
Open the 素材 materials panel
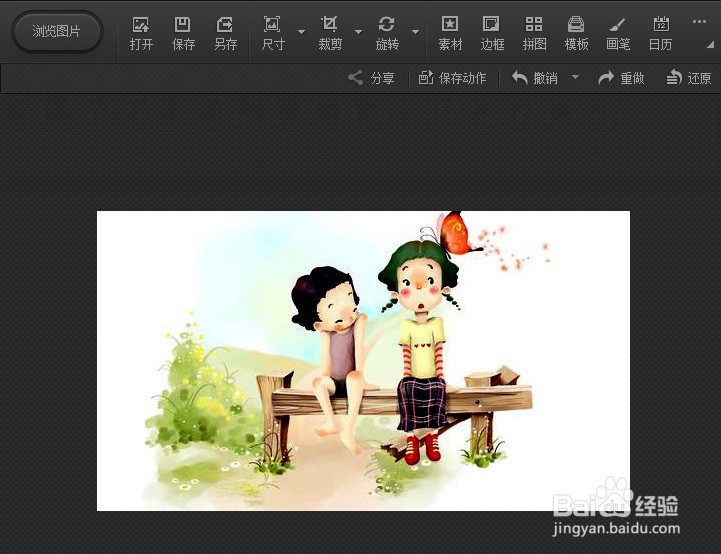point(450,33)
